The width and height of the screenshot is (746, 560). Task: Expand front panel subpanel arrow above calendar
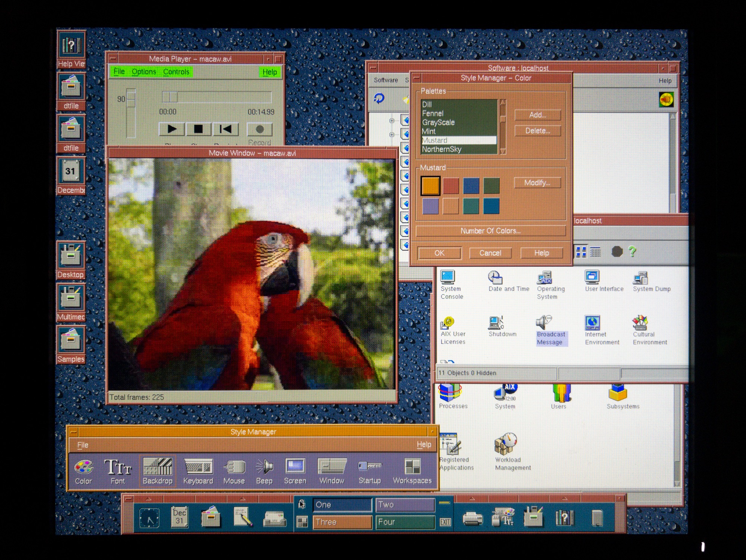[149, 499]
